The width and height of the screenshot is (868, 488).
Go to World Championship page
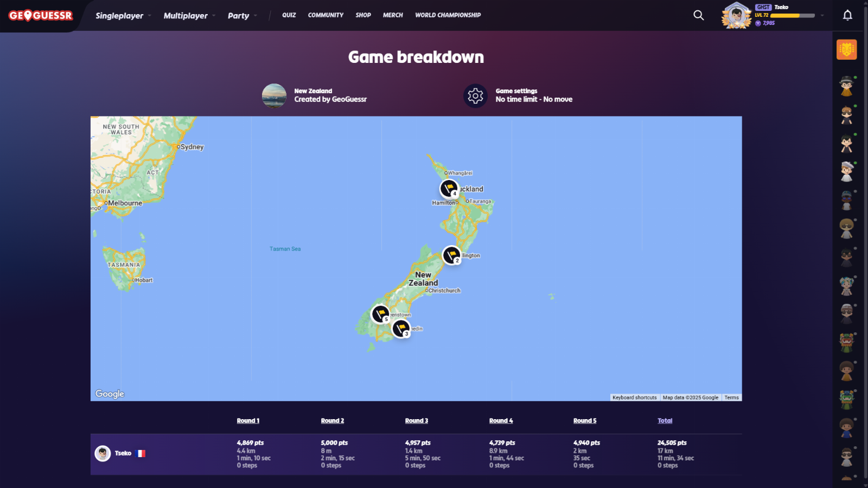tap(448, 15)
